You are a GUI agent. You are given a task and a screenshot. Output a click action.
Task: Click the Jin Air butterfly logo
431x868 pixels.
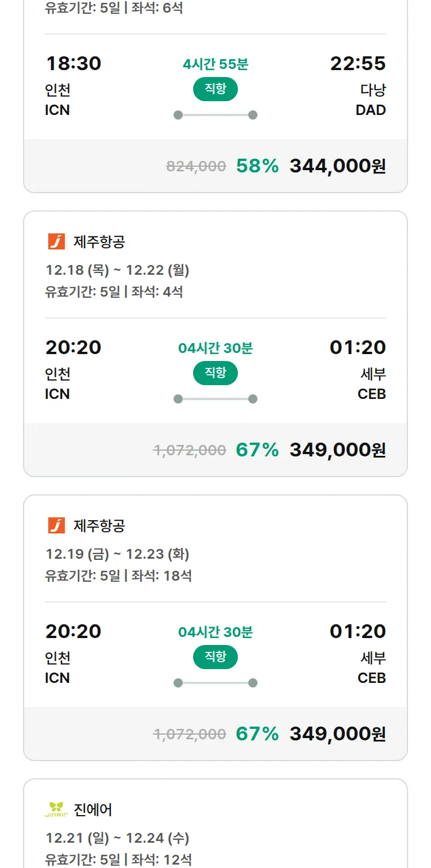[x=56, y=809]
